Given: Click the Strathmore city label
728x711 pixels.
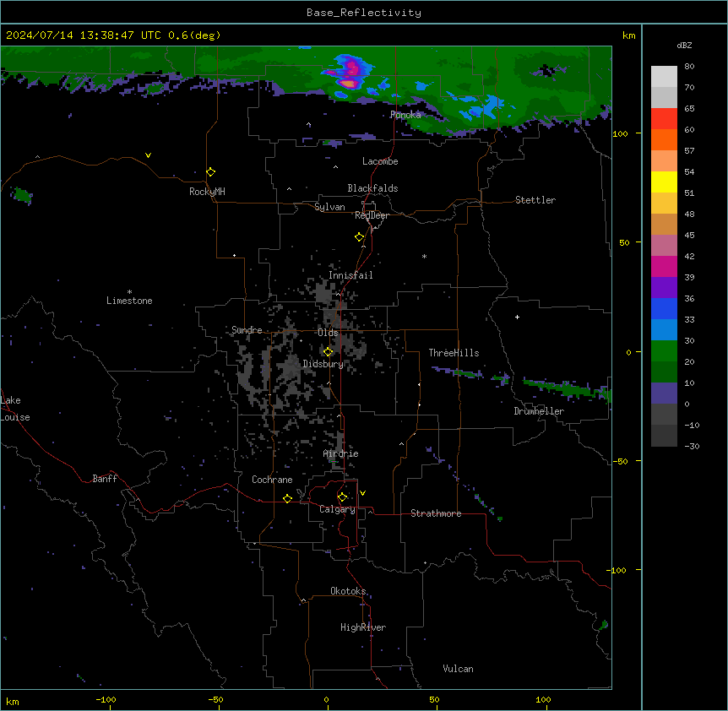Looking at the screenshot, I should click(436, 513).
